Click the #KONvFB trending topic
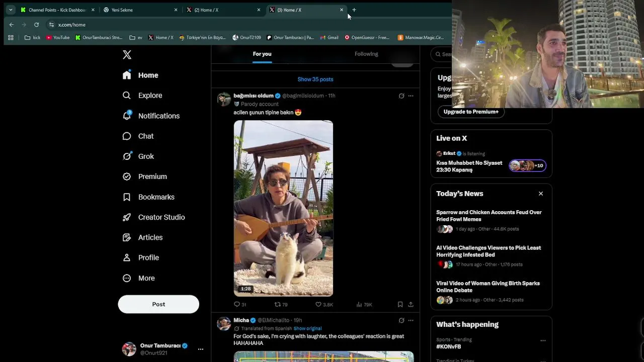 448,347
